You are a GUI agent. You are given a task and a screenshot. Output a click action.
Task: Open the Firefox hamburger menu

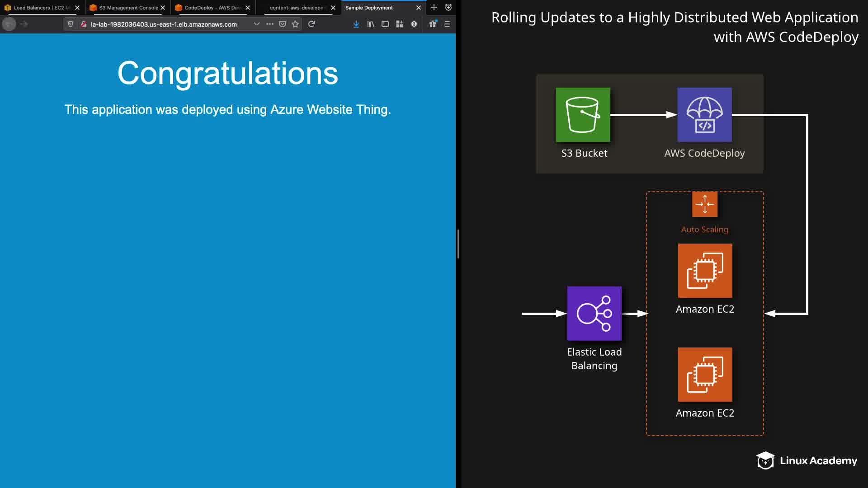tap(447, 24)
